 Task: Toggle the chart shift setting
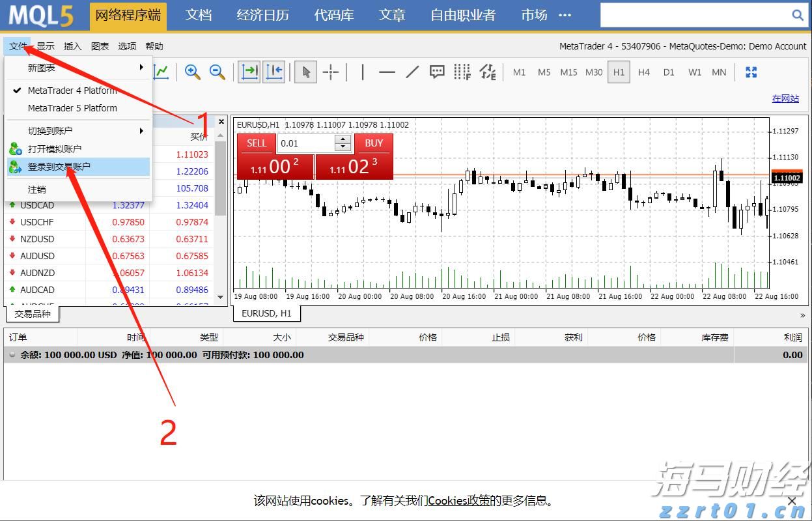point(273,72)
